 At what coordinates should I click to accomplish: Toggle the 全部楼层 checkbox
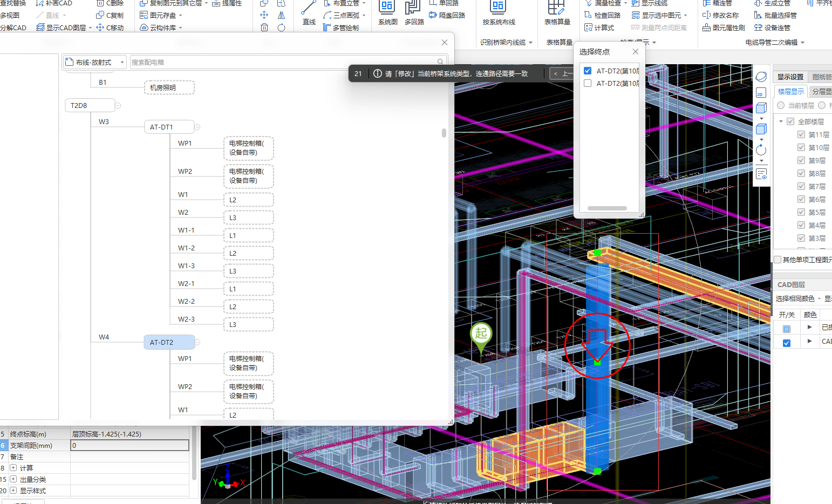click(790, 121)
